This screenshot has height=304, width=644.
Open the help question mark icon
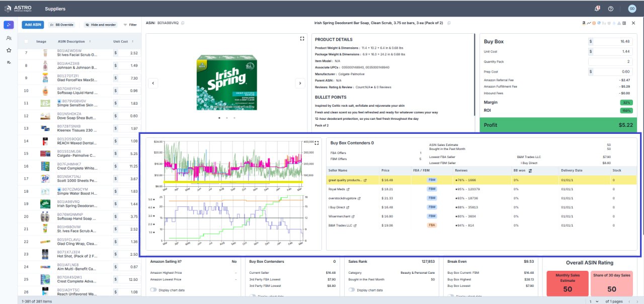pyautogui.click(x=610, y=8)
